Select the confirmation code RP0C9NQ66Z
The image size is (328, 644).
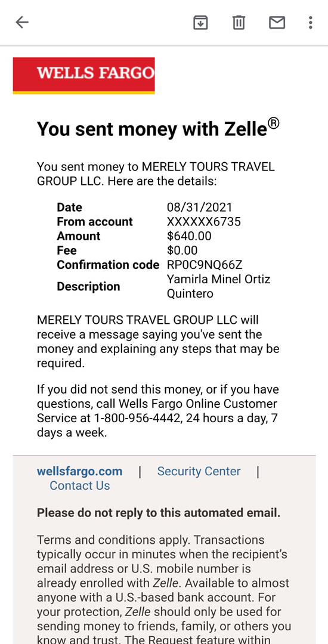pyautogui.click(x=208, y=265)
